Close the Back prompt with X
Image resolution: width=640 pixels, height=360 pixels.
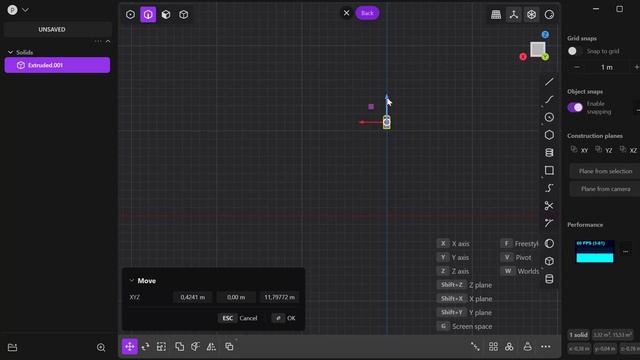(347, 13)
